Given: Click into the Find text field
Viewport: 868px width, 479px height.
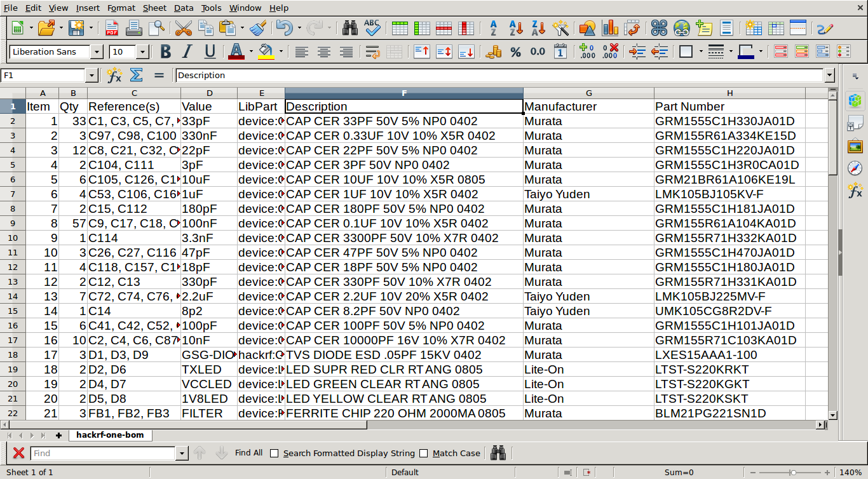Looking at the screenshot, I should click(103, 454).
